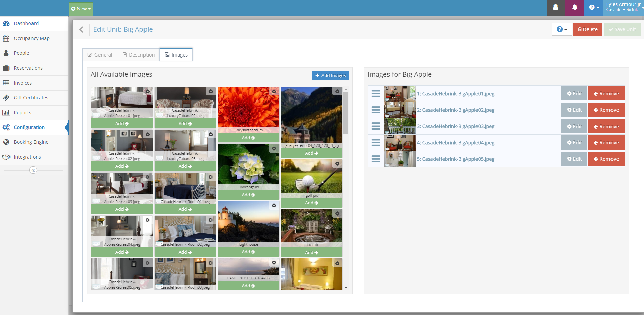Switch to the General tab
The width and height of the screenshot is (644, 315).
click(x=99, y=54)
